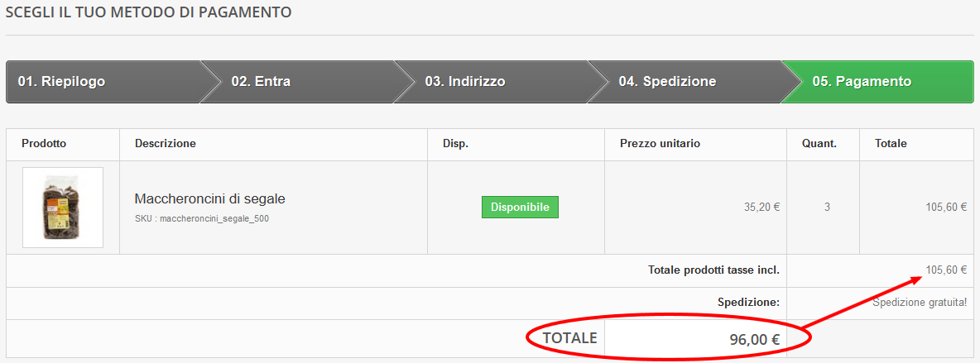This screenshot has height=363, width=980.
Task: Click the Prezzo unitario column header
Action: tap(660, 144)
